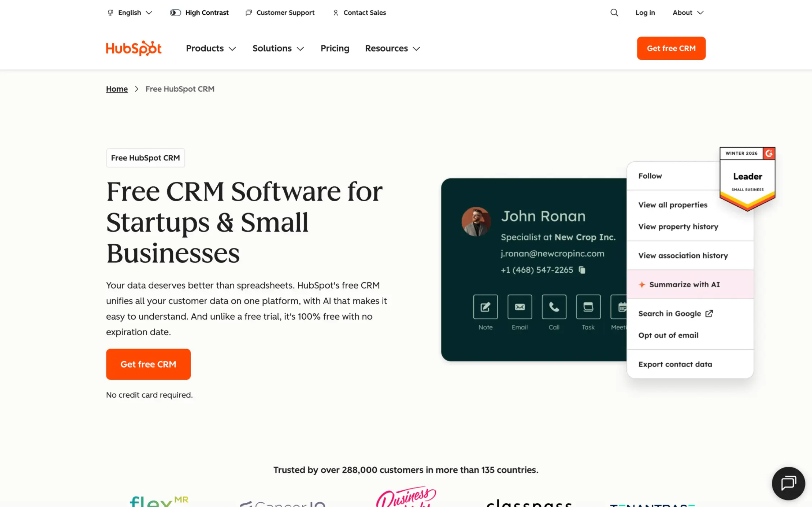The width and height of the screenshot is (812, 507).
Task: Click the j.ronan@newcropinc.com email address
Action: (552, 253)
